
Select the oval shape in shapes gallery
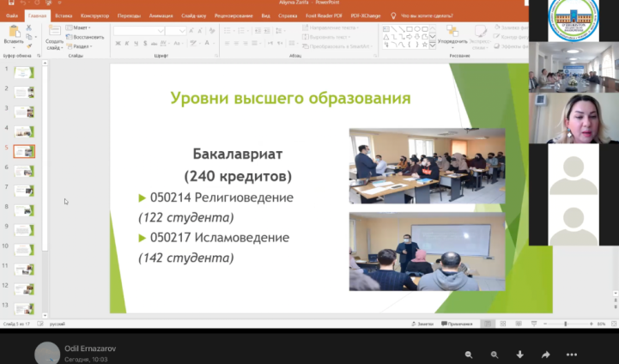coord(417,29)
